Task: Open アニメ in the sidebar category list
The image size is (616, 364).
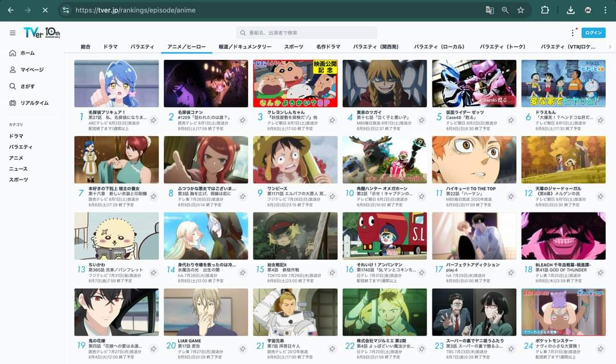Action: [x=16, y=158]
